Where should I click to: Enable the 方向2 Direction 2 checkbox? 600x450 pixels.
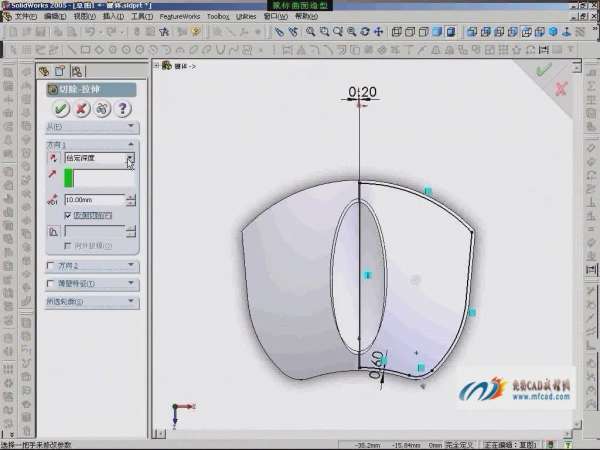pos(50,265)
